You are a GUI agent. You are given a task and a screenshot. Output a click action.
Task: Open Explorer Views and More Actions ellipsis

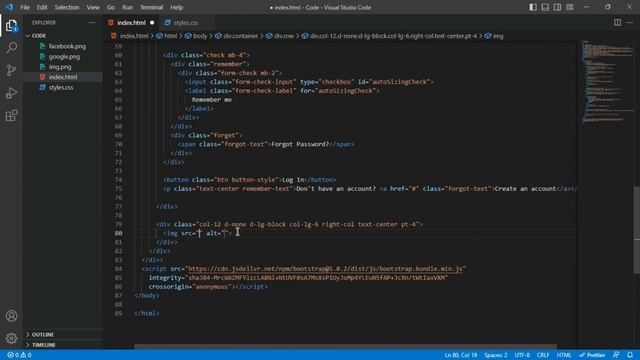(x=91, y=22)
